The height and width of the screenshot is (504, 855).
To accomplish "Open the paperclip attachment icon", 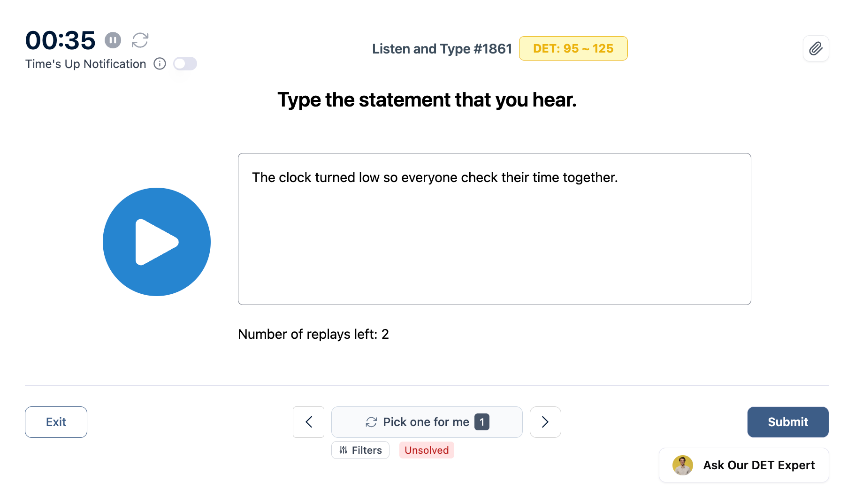I will [816, 48].
